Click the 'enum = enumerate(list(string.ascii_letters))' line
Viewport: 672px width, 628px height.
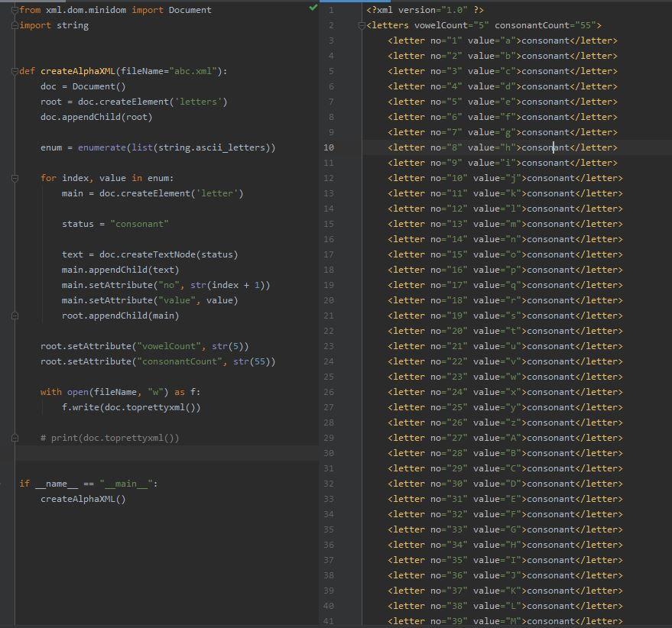tap(157, 147)
